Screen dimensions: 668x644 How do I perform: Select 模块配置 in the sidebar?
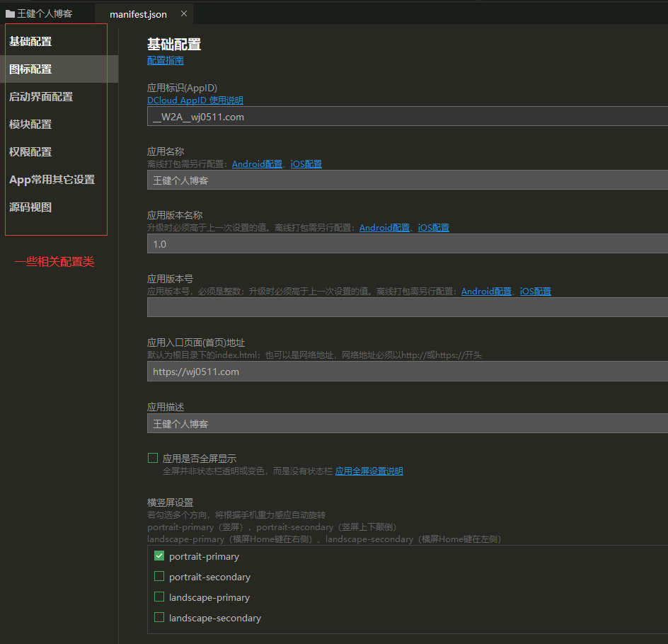pyautogui.click(x=30, y=124)
